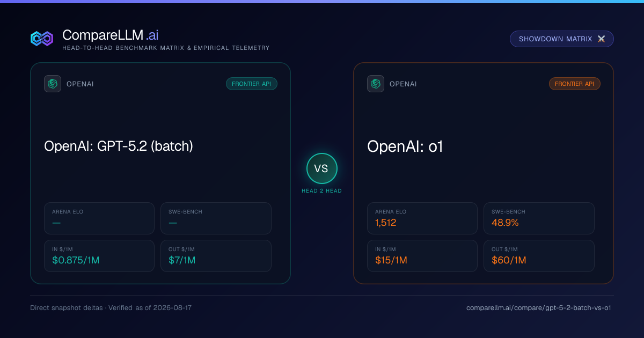Click the orange Frontier API badge
Viewport: 644px width, 338px height.
575,84
